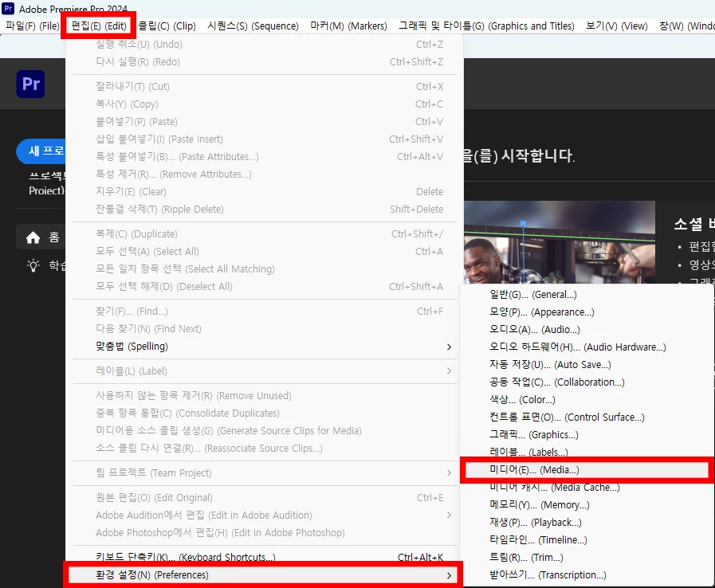Select Edit Original menu entry
Image resolution: width=715 pixels, height=588 pixels.
(265, 498)
